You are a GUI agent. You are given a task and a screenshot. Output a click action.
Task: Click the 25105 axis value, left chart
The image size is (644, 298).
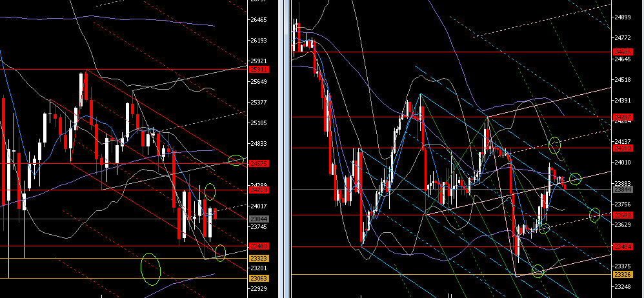click(x=259, y=123)
